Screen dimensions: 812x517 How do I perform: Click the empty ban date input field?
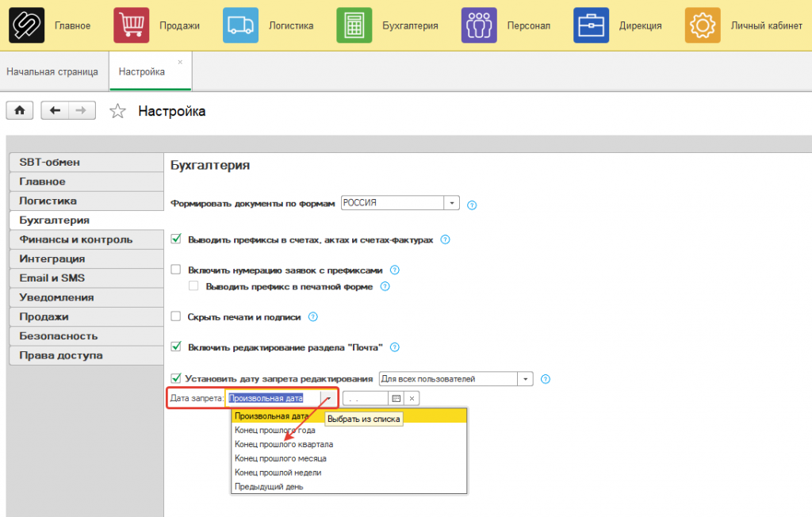[366, 398]
